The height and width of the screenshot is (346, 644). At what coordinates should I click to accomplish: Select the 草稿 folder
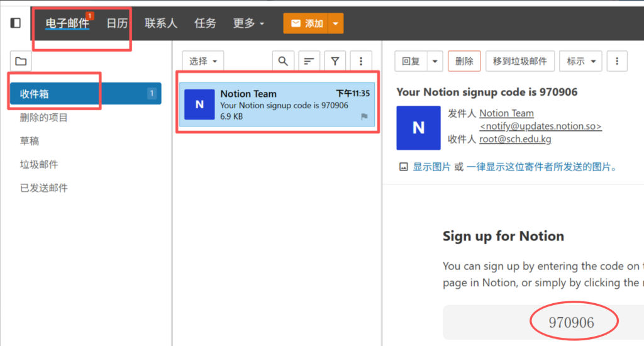[30, 141]
